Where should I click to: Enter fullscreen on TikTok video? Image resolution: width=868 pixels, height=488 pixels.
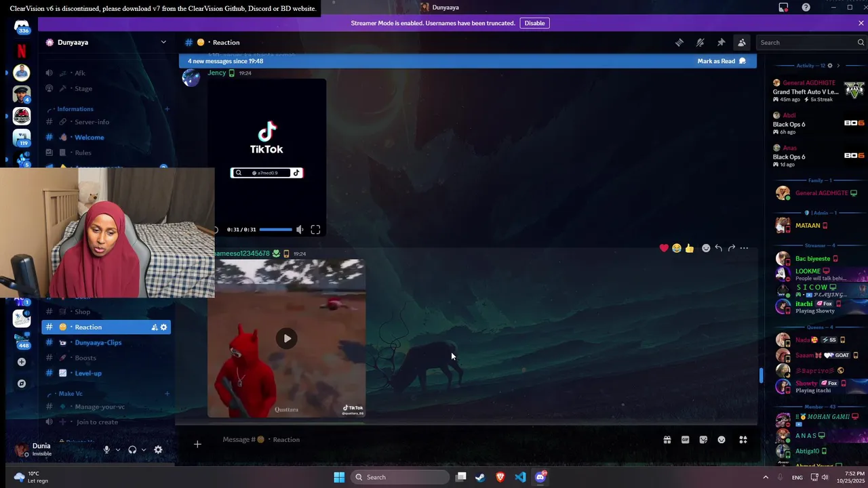point(315,230)
